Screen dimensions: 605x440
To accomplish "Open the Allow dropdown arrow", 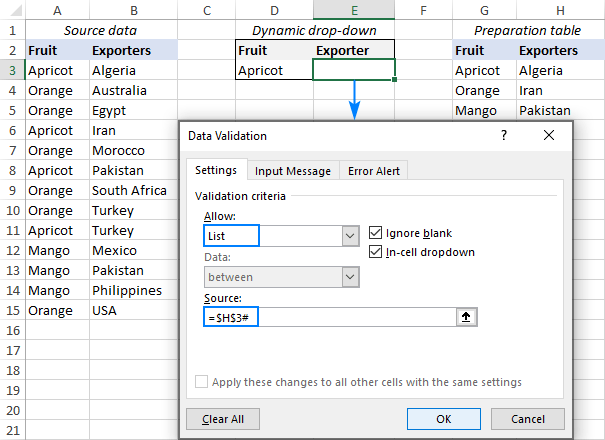I will pyautogui.click(x=350, y=236).
